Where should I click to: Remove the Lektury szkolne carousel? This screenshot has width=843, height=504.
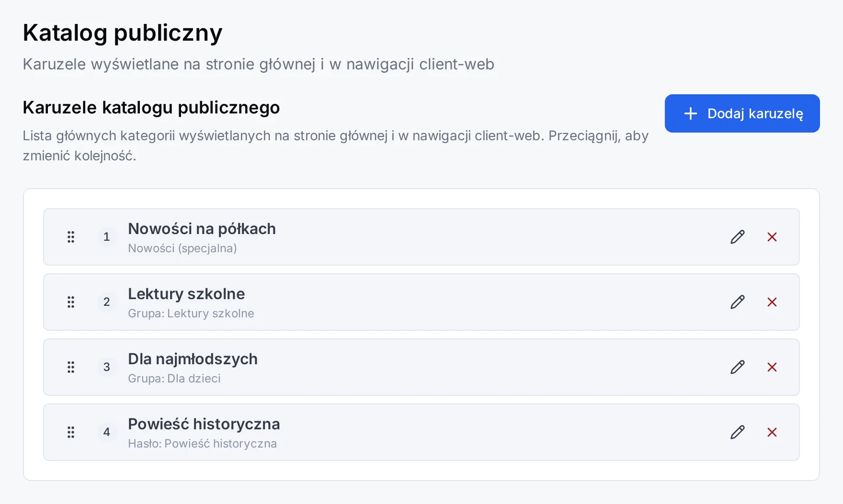[772, 302]
